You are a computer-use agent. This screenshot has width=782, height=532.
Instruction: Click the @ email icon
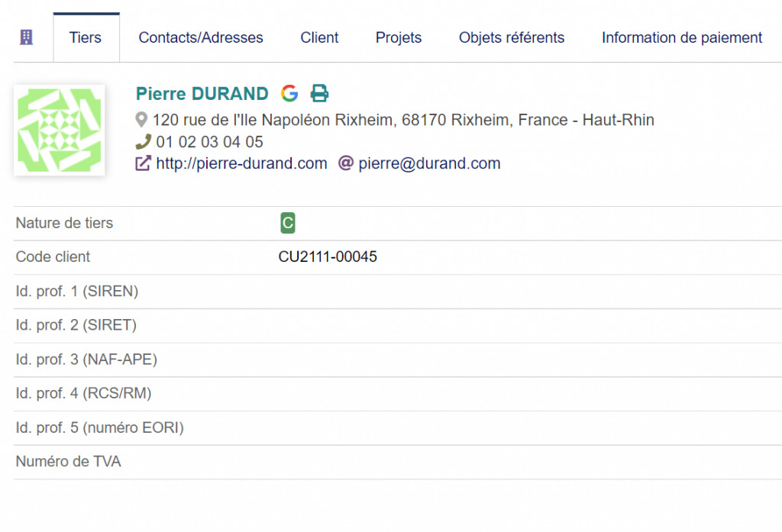pos(346,163)
